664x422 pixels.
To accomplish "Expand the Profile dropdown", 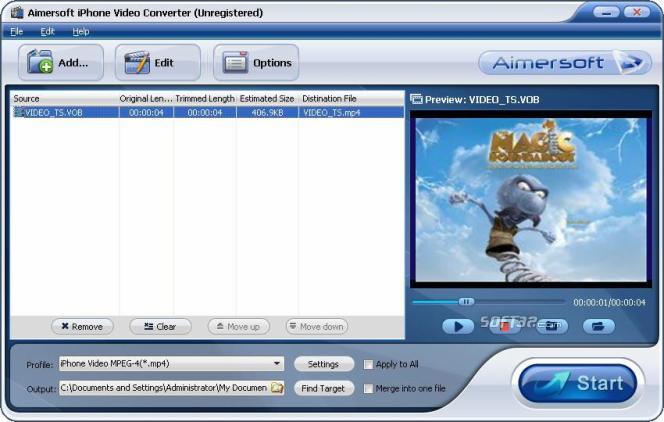I will pyautogui.click(x=277, y=364).
